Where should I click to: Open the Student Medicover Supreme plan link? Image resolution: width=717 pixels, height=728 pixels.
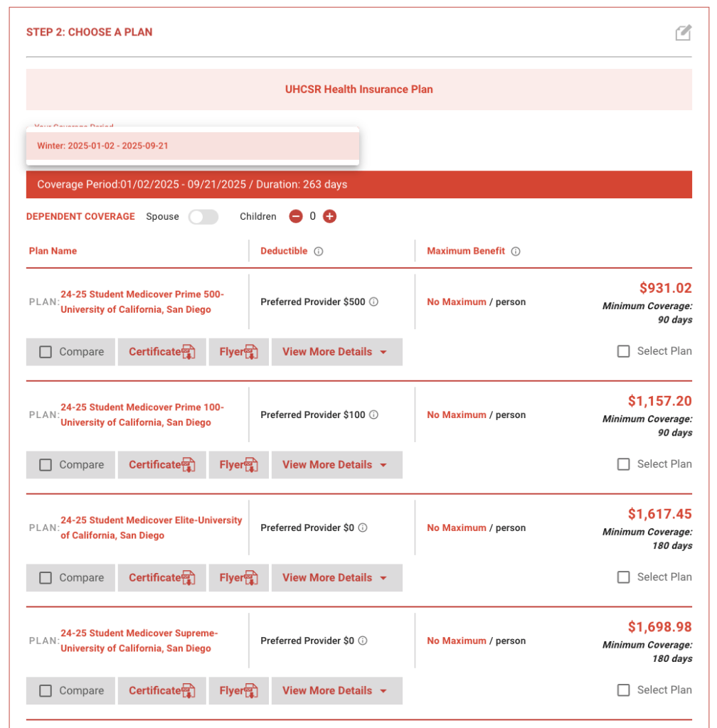point(139,641)
